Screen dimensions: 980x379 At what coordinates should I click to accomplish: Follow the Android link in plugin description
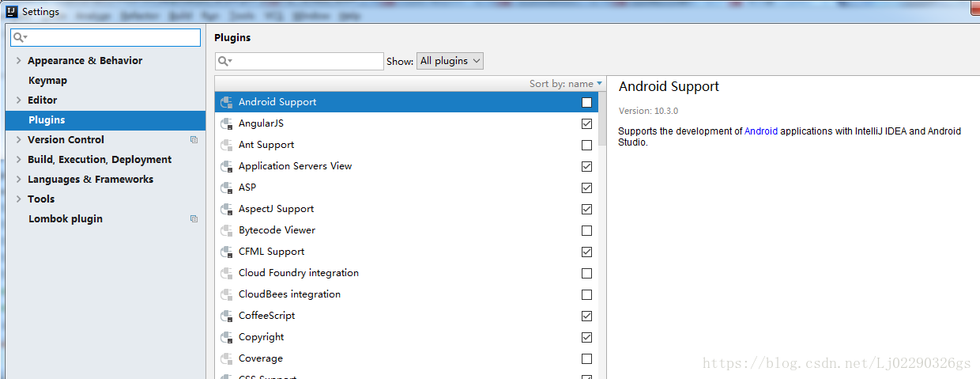761,131
